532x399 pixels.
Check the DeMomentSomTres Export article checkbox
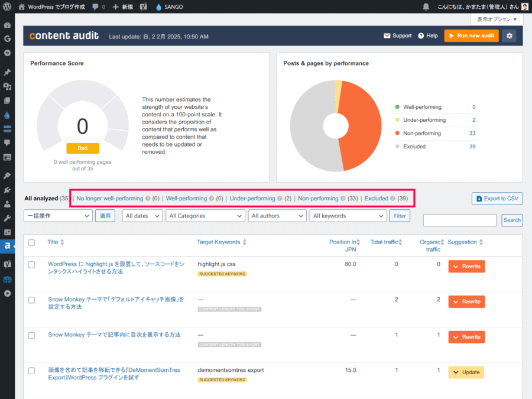[x=31, y=371]
